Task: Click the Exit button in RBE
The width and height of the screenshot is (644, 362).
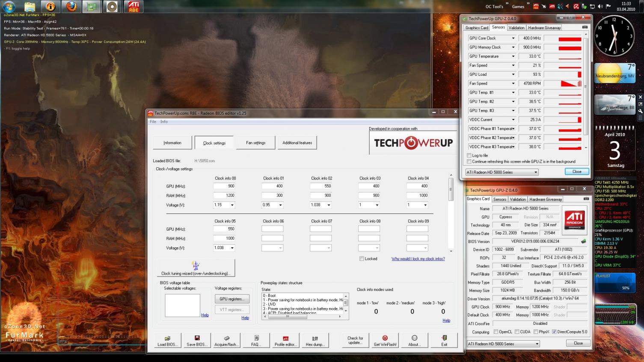Action: pos(444,341)
